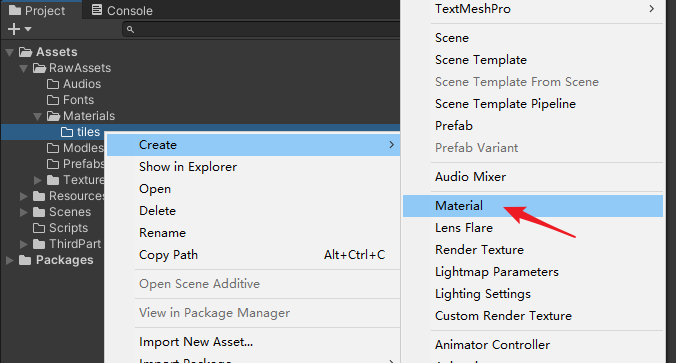This screenshot has height=363, width=676.
Task: Select the Scripts folder icon
Action: point(39,228)
